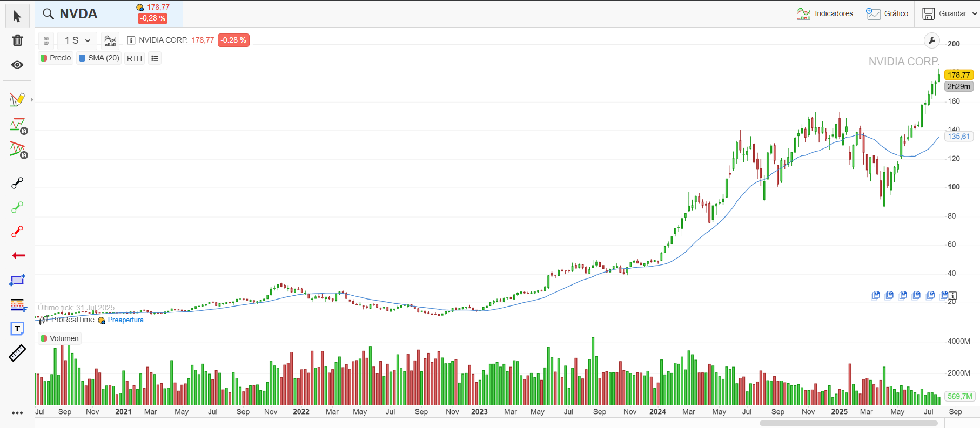
Task: Click the 2022 label on time axis
Action: click(301, 412)
